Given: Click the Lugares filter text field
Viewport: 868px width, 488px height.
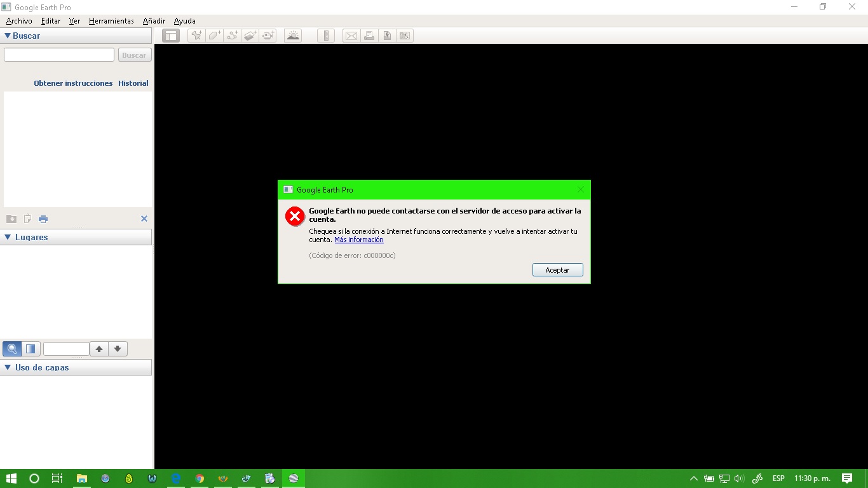Looking at the screenshot, I should (66, 349).
